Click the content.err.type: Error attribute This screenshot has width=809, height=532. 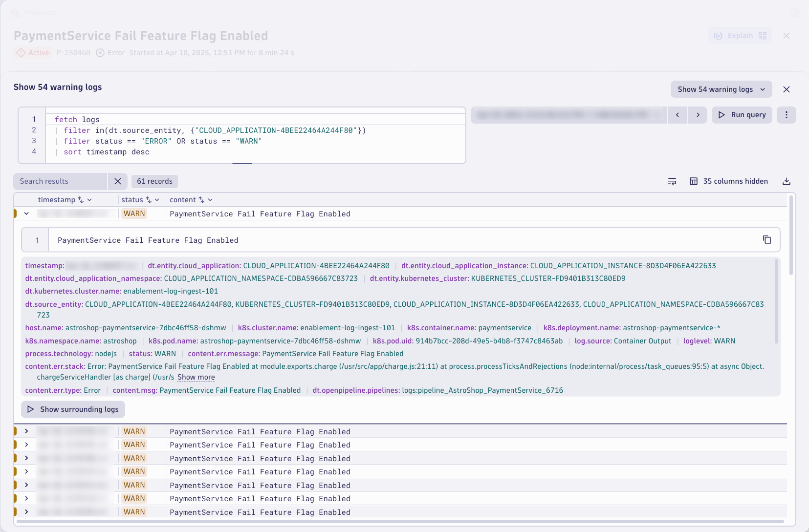[x=63, y=390]
